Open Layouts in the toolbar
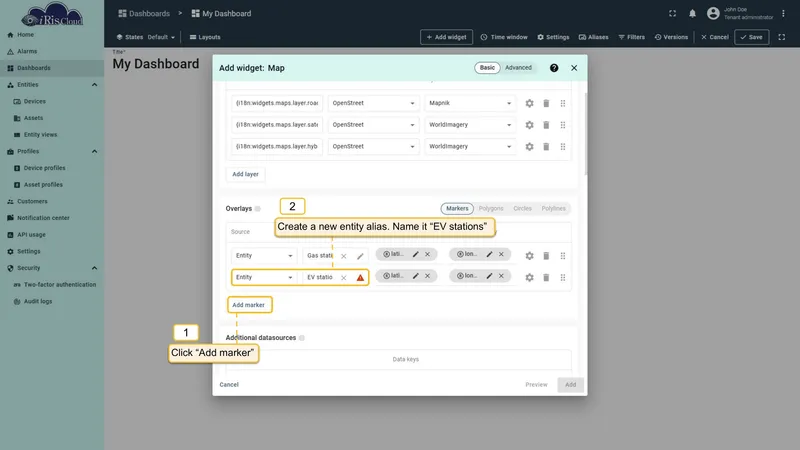 [x=205, y=37]
